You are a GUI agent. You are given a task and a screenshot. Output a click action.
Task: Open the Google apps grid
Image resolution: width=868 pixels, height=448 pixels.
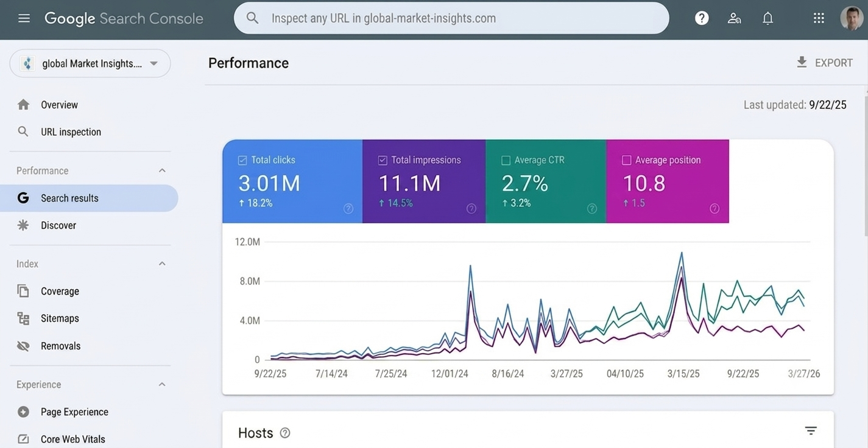[x=819, y=18]
